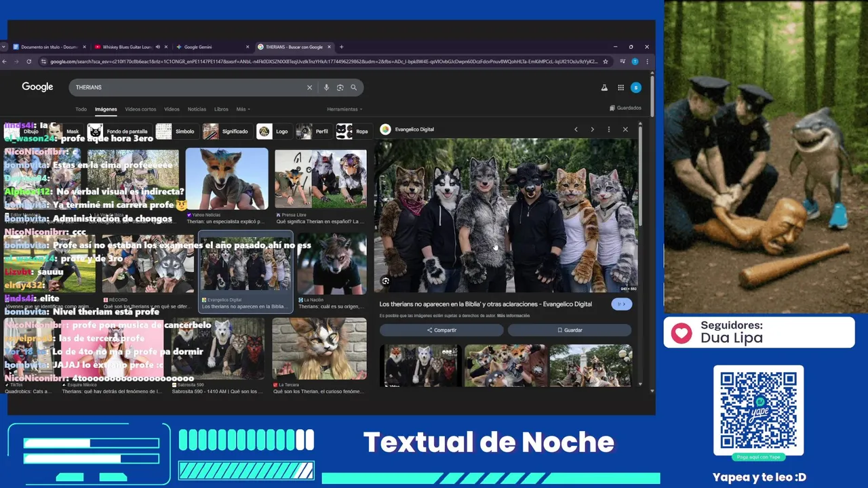
Task: Open Prensa Libre Therian thumbnail
Action: (321, 179)
